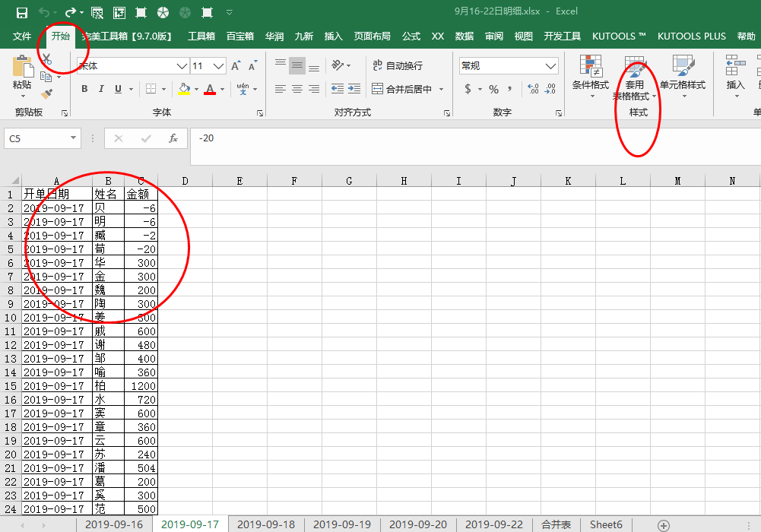Click the select-all corner triangle
761x532 pixels.
(x=14, y=180)
